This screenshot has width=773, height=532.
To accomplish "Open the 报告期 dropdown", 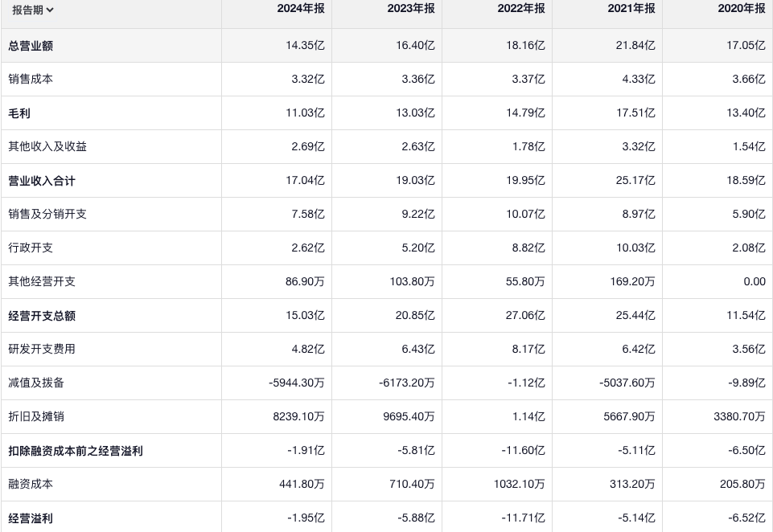I will 33,10.
